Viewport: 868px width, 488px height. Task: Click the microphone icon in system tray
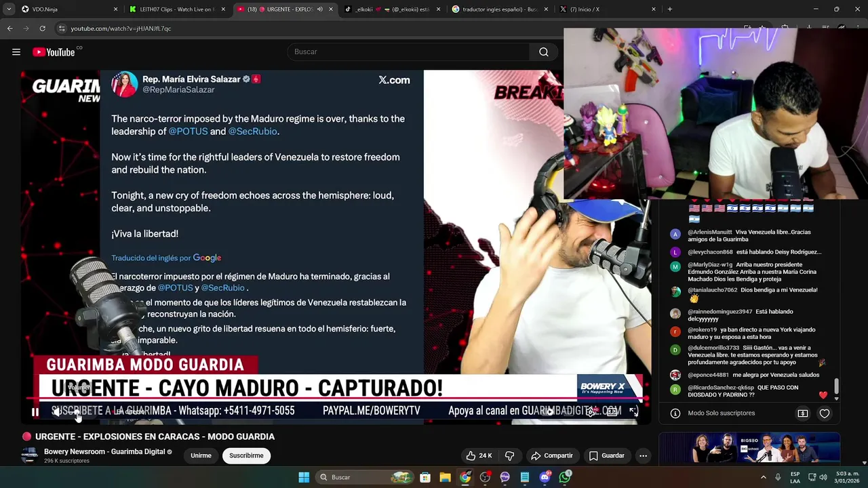pyautogui.click(x=778, y=477)
